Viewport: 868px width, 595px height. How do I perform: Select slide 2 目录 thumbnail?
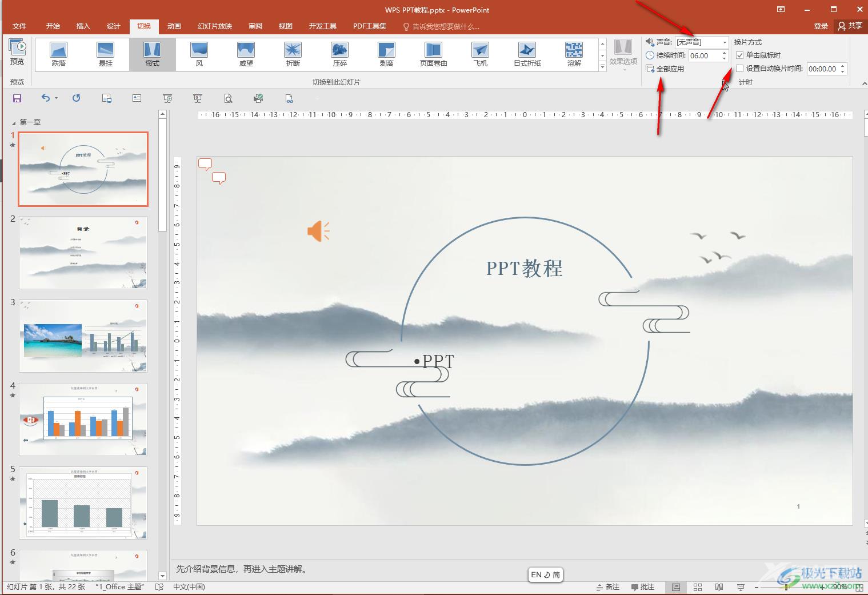(83, 253)
